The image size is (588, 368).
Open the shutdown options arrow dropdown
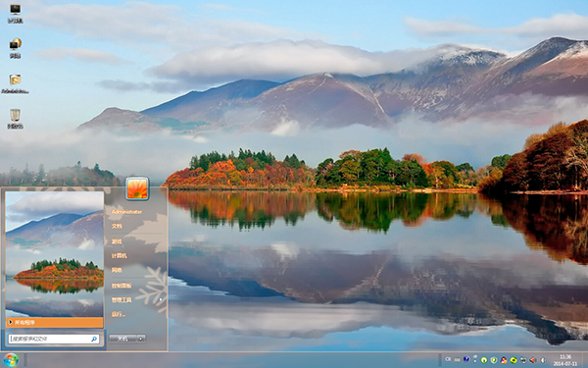(x=141, y=340)
